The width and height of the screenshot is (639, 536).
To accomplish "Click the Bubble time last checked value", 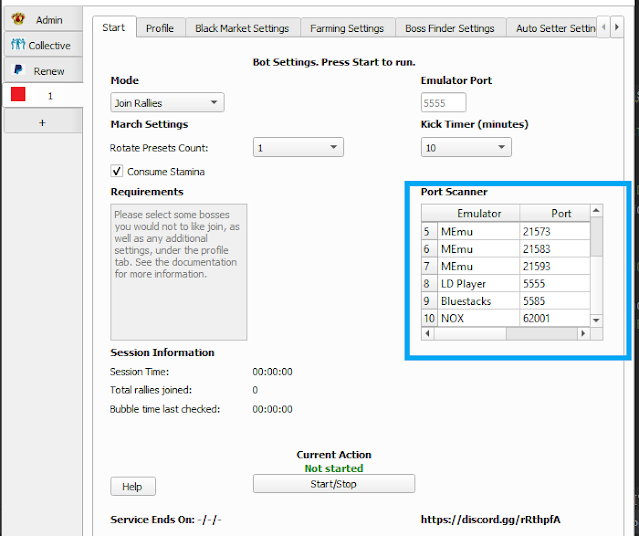I will [272, 409].
